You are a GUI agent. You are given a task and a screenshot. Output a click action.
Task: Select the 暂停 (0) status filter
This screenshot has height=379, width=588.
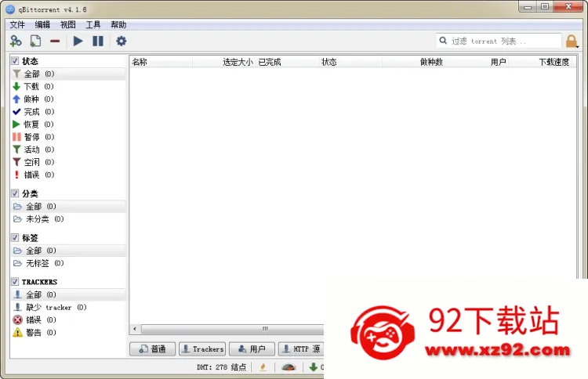(68, 137)
